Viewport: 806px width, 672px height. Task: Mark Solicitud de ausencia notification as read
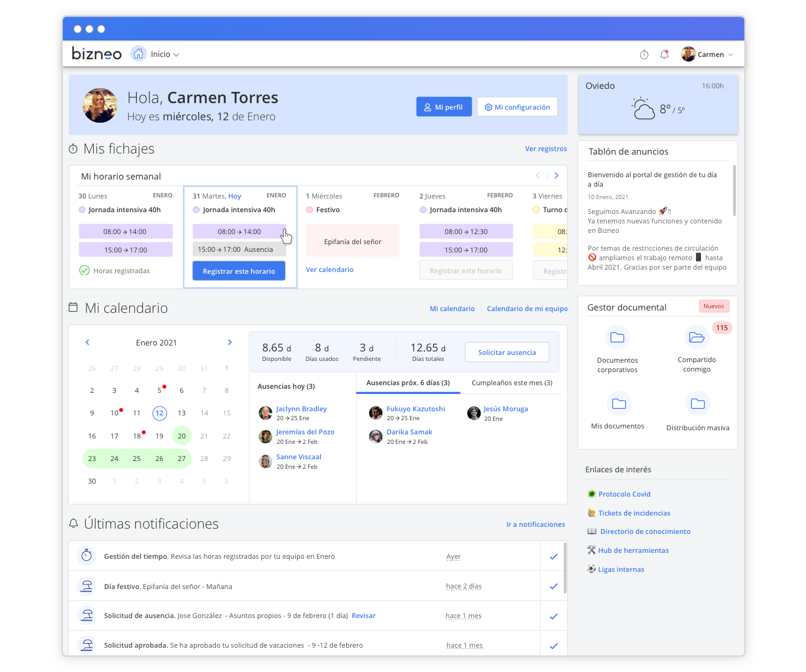(554, 616)
